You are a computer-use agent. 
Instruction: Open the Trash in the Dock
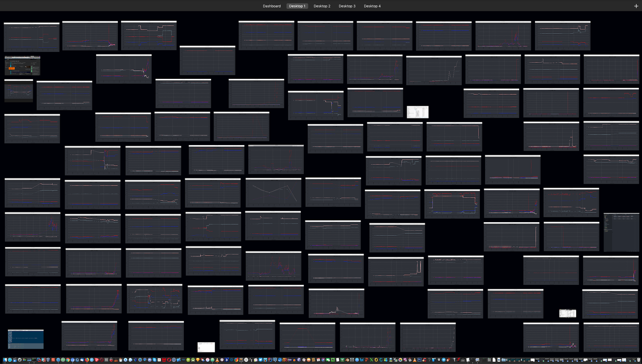point(639,360)
